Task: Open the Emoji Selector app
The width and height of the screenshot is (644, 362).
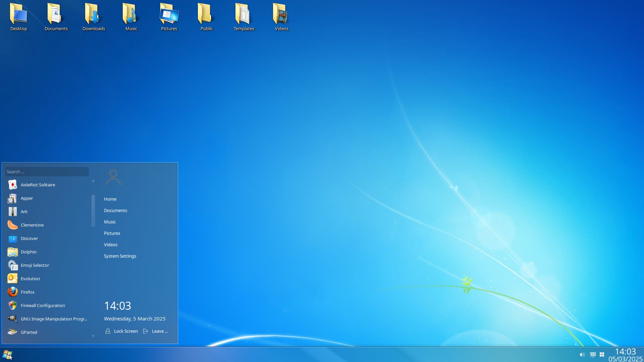Action: (x=12, y=265)
